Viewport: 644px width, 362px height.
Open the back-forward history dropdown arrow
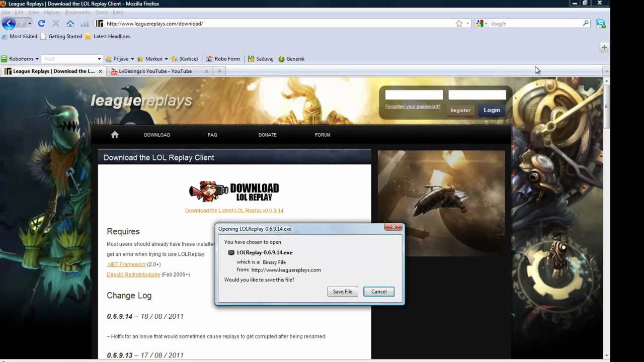tap(30, 23)
